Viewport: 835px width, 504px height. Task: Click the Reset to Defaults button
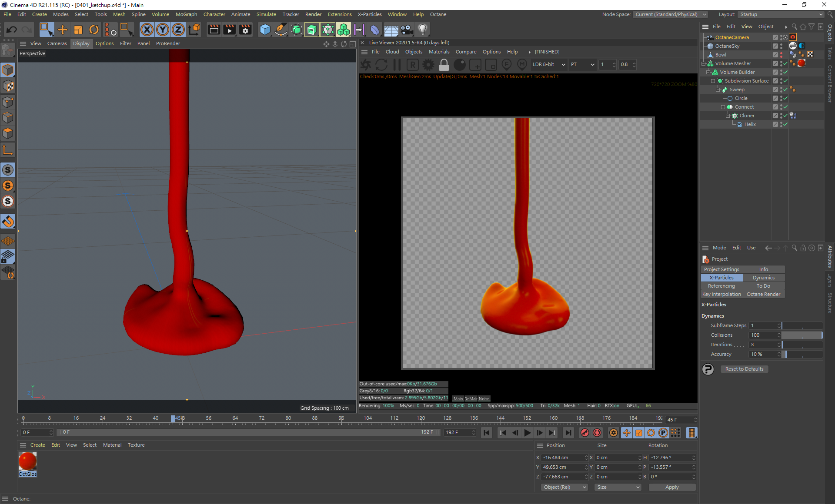coord(744,369)
